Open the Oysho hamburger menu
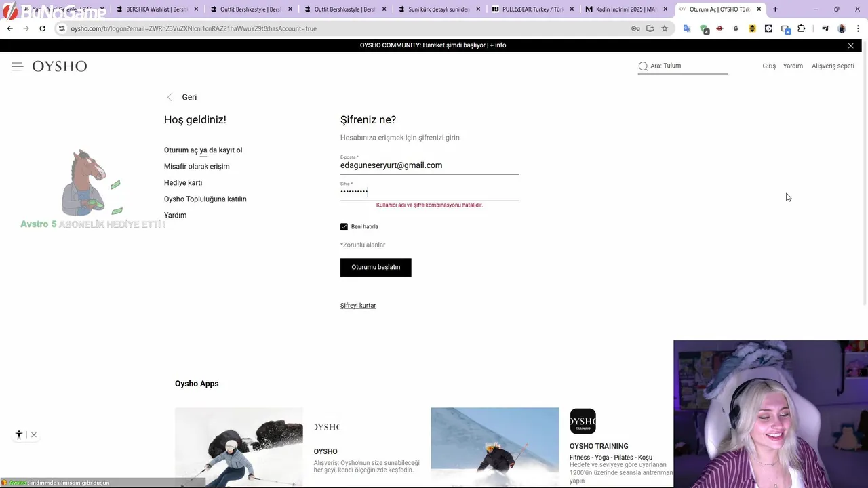Viewport: 868px width, 488px height. click(x=17, y=66)
